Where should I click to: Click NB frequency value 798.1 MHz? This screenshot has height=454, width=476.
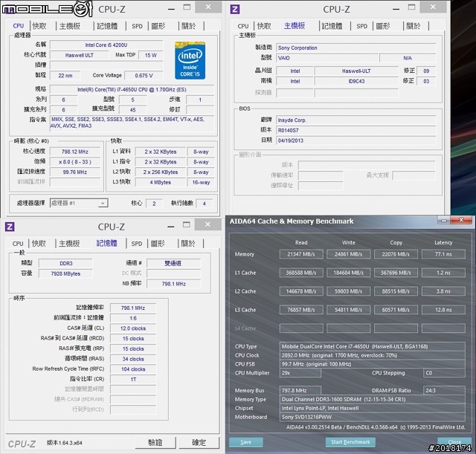coord(173,284)
